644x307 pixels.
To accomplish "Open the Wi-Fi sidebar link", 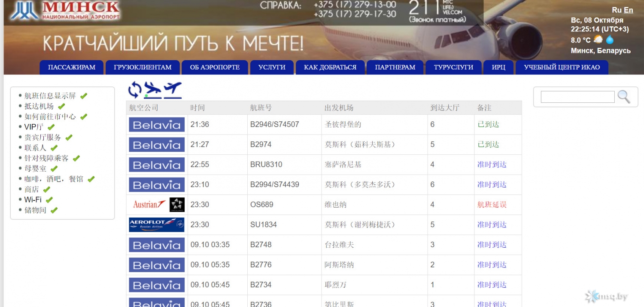I will point(33,200).
